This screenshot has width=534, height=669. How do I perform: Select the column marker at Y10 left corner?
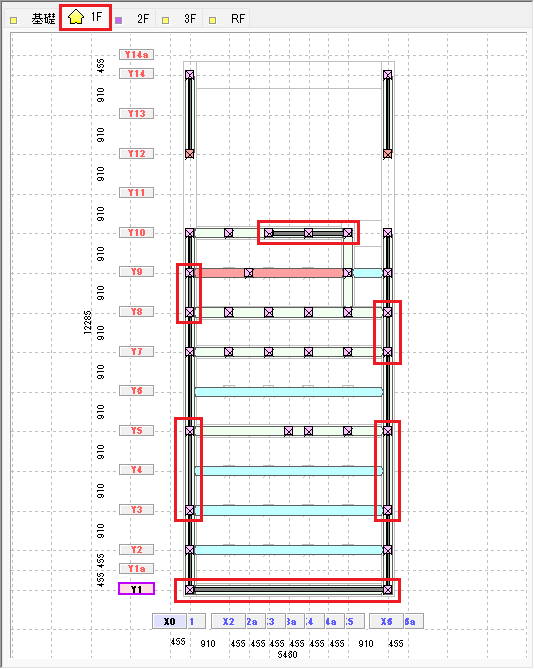190,233
